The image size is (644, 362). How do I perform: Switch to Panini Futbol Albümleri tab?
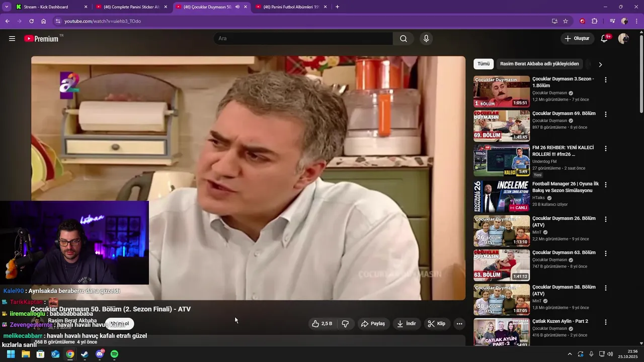tap(292, 7)
